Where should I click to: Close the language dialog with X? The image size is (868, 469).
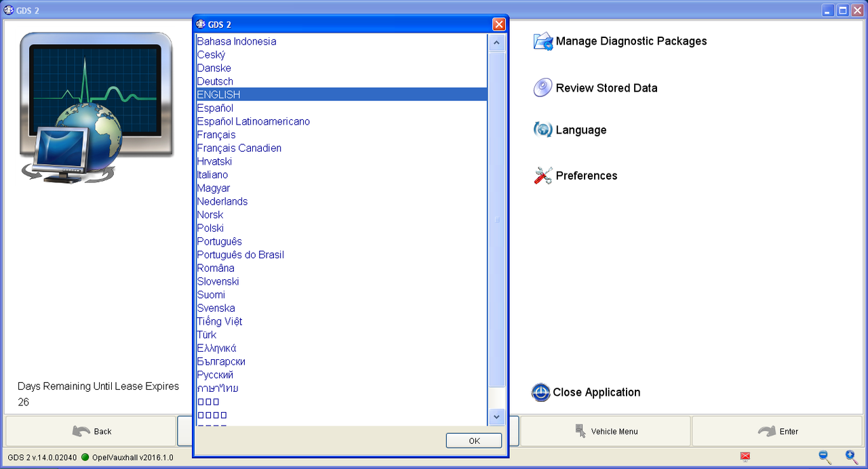[499, 24]
